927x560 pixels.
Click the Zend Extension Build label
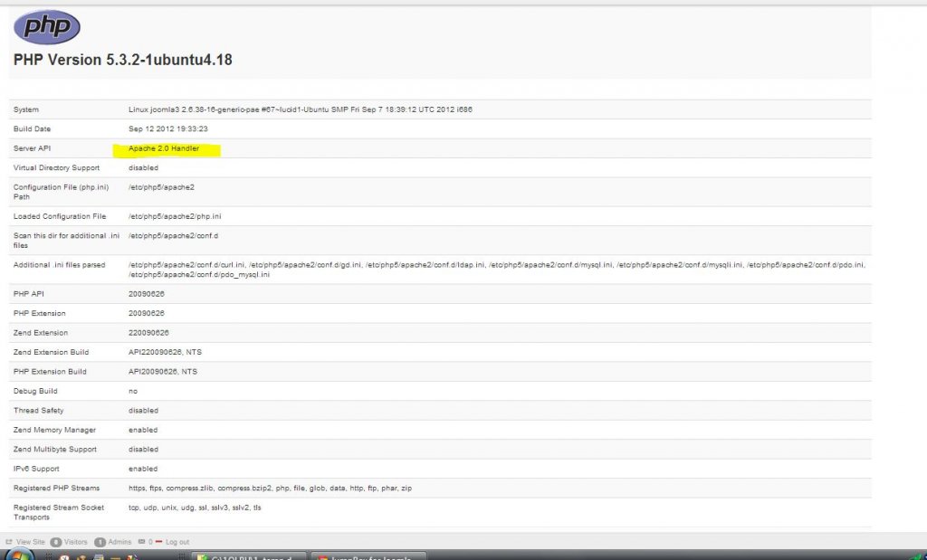[x=51, y=352]
